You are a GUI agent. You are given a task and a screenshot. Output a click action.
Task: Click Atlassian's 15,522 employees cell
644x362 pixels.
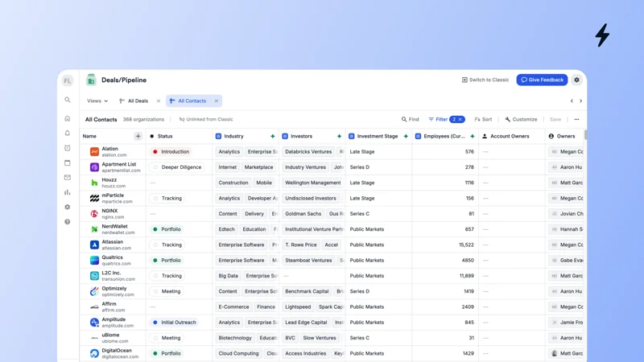coord(445,245)
